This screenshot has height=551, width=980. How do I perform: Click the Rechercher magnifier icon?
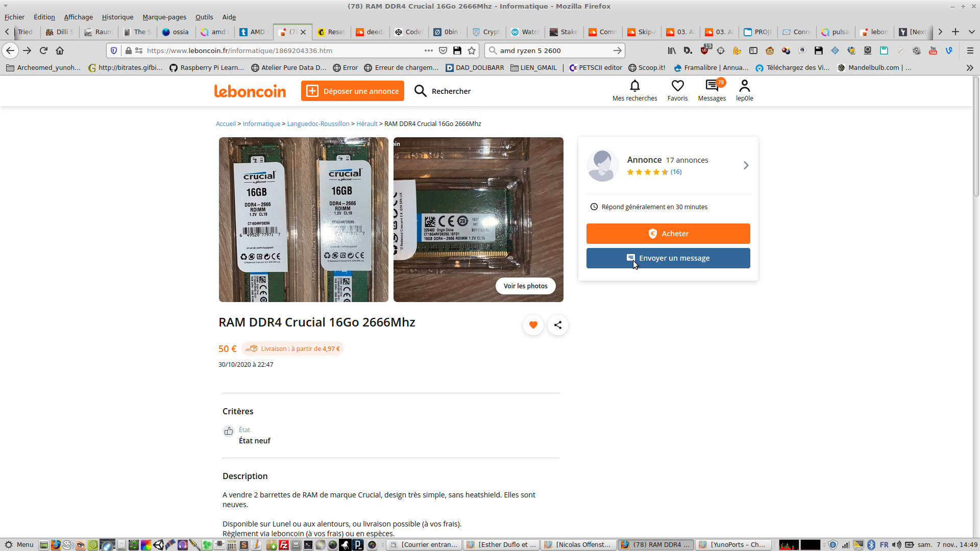[420, 91]
